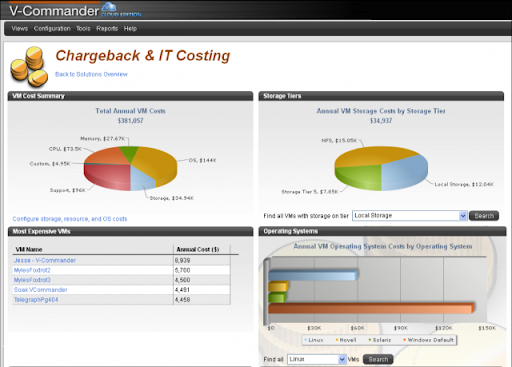
Task: Click the Memory $27.67K green pie slice
Action: point(129,152)
